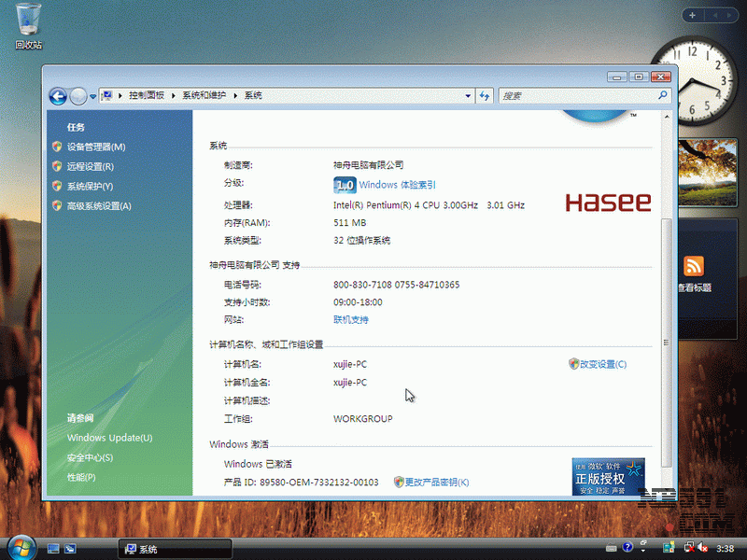Open 设备管理器(M) from the task pane
The width and height of the screenshot is (747, 560).
(95, 147)
